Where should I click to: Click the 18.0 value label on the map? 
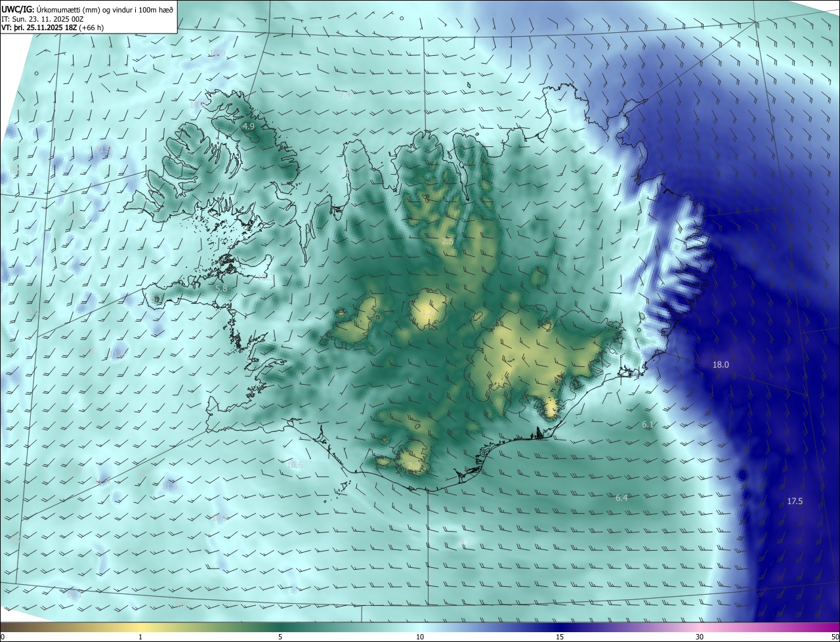pos(721,364)
